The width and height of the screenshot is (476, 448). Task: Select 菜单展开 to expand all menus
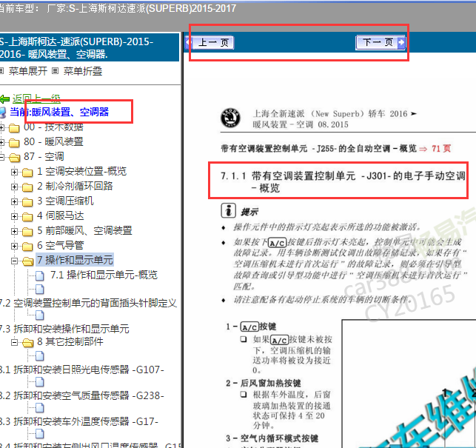coord(28,71)
